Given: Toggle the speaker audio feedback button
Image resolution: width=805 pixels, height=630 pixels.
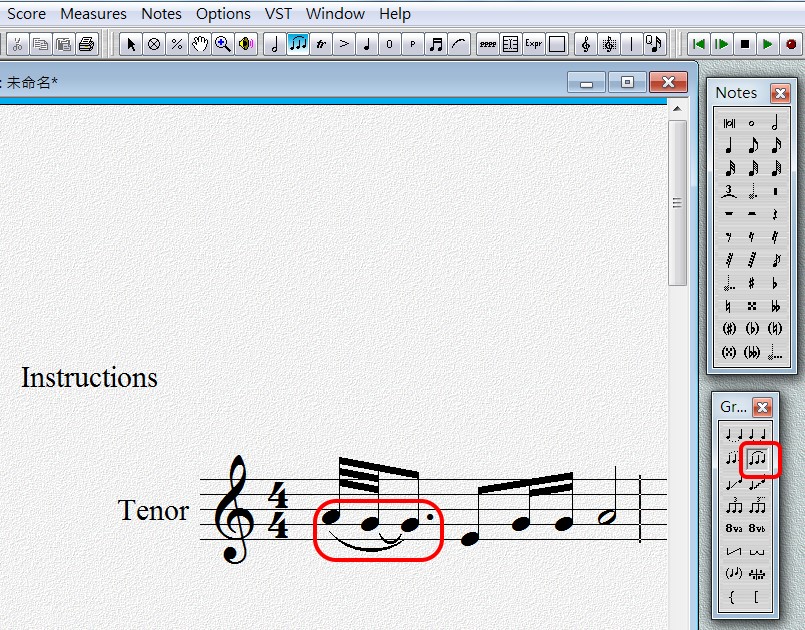Looking at the screenshot, I should [x=244, y=44].
